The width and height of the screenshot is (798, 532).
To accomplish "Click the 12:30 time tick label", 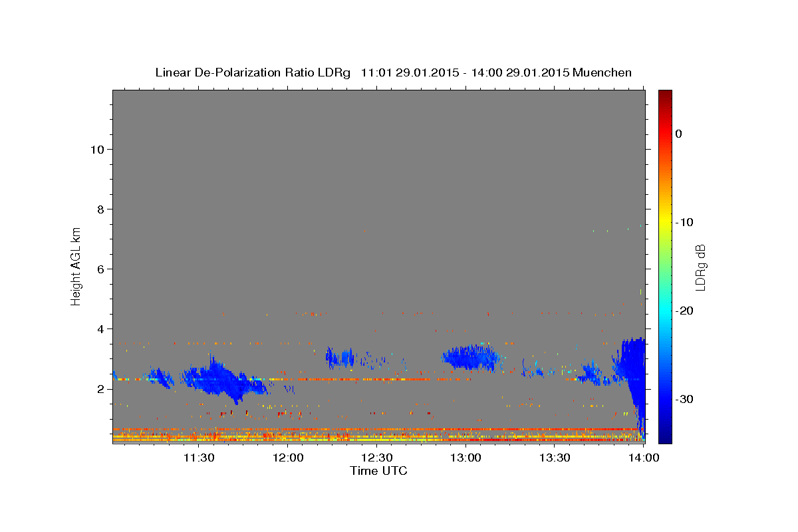I will pos(377,458).
